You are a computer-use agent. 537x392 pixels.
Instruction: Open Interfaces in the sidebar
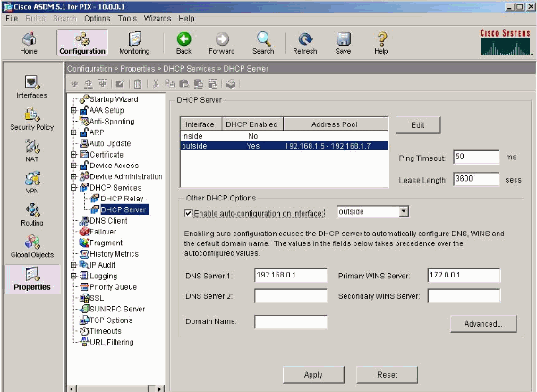(31, 87)
